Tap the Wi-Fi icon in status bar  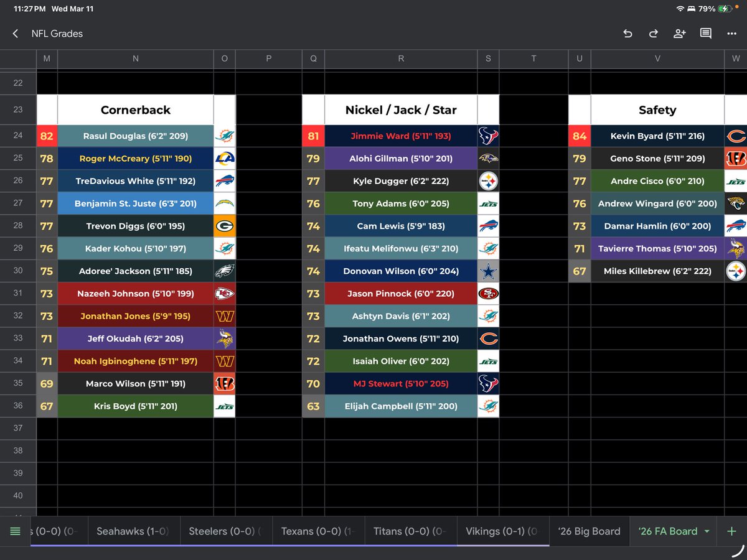680,9
